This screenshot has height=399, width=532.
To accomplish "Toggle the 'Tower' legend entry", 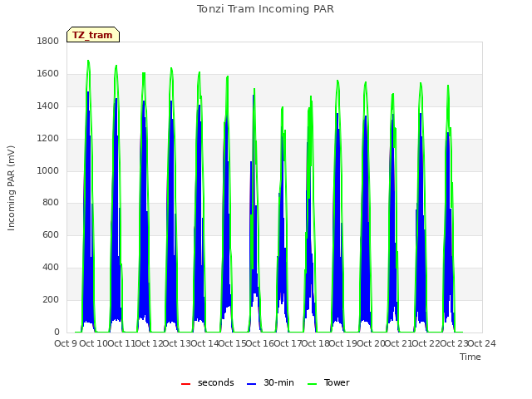I will coord(328,382).
